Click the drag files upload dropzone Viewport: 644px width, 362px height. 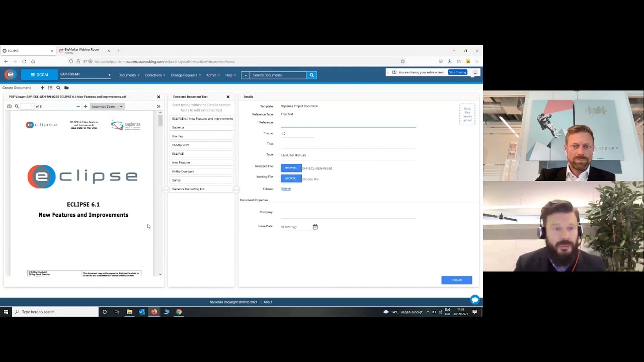[467, 115]
